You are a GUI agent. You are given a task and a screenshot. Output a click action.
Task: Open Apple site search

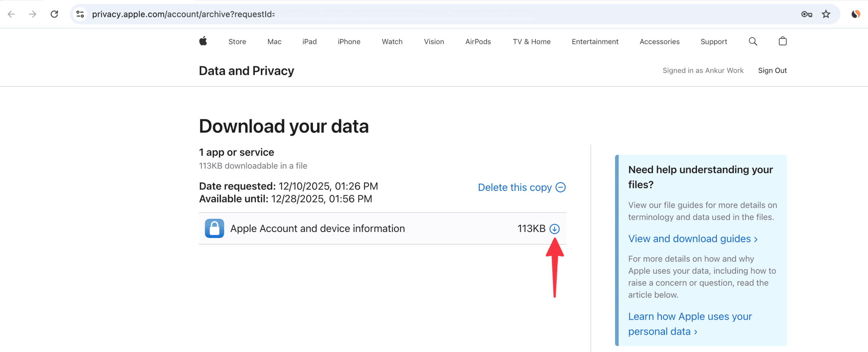tap(753, 41)
